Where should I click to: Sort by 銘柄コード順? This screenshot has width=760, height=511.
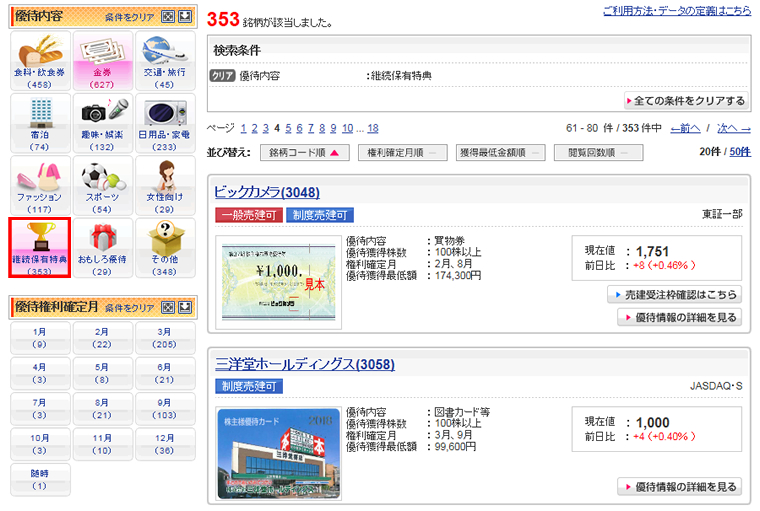[x=304, y=153]
